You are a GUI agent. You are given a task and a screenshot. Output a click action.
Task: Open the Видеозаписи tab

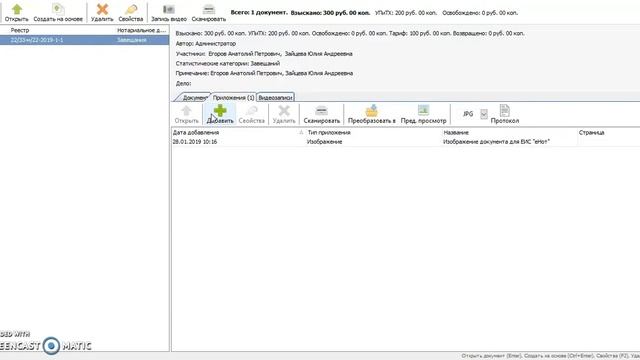point(276,98)
